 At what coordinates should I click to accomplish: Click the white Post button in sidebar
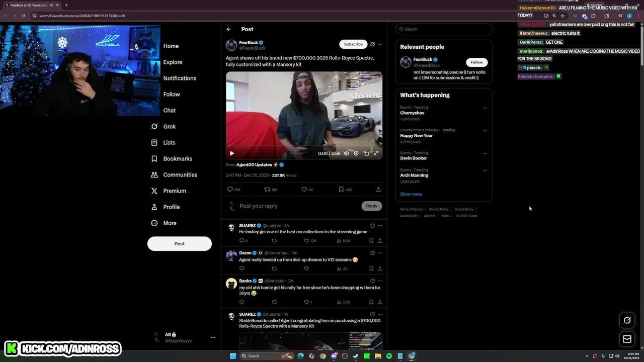click(180, 243)
